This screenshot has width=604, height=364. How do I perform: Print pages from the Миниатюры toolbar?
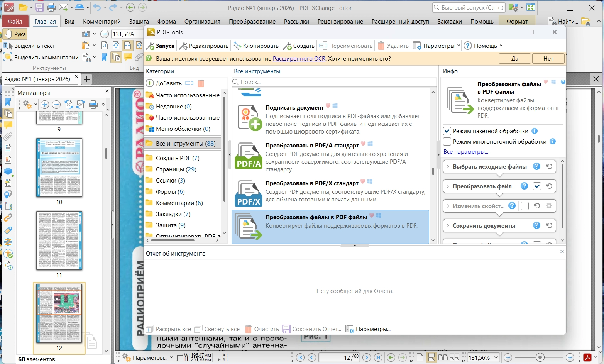(93, 105)
